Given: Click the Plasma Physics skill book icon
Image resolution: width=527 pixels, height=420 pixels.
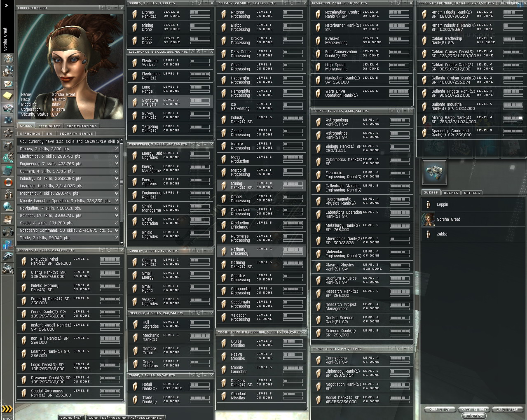Looking at the screenshot, I should coord(318,267).
